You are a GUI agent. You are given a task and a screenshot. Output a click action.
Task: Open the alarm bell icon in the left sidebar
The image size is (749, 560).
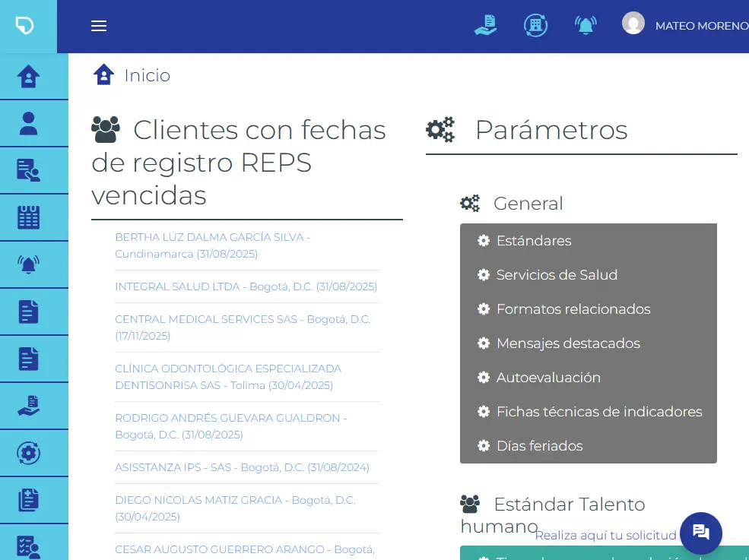tap(29, 264)
